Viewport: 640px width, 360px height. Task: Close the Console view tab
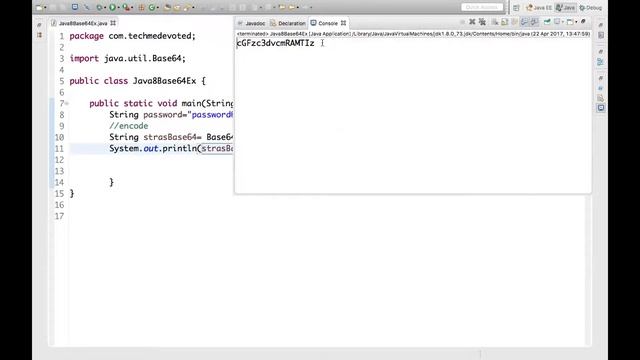pyautogui.click(x=344, y=23)
